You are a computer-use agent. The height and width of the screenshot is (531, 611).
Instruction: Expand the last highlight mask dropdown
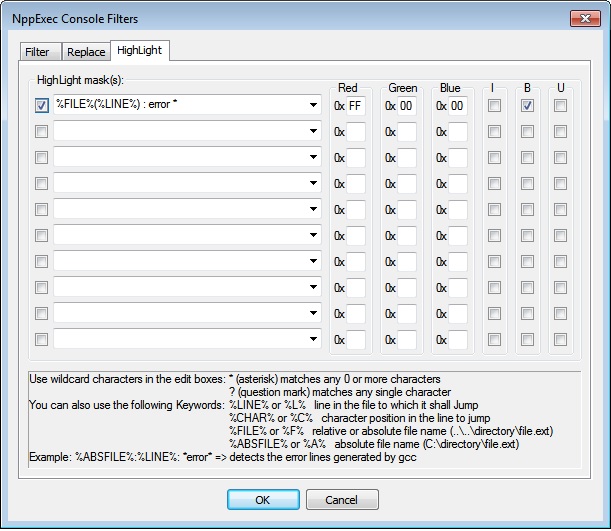[313, 339]
